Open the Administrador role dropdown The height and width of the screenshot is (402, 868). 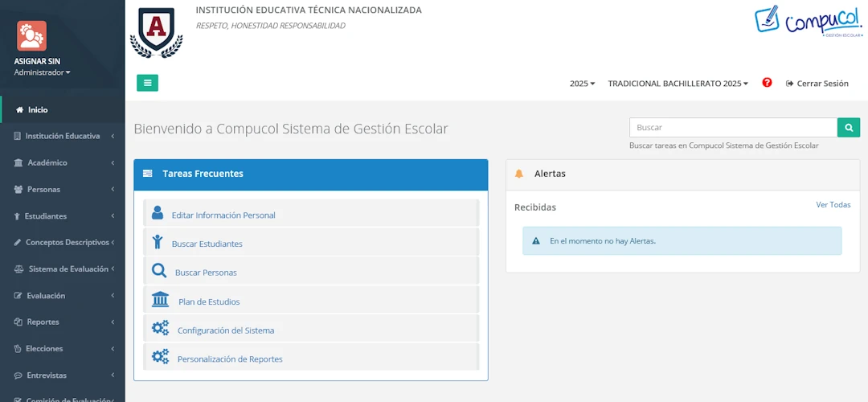pos(42,72)
